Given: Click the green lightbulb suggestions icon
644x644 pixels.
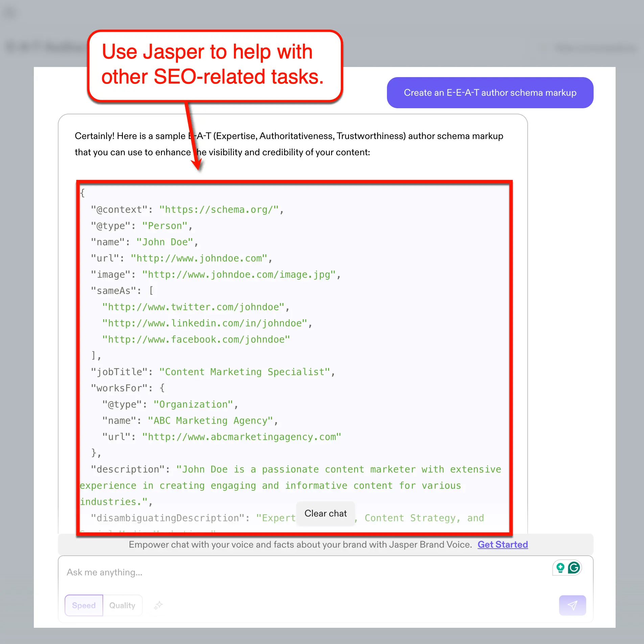Looking at the screenshot, I should pyautogui.click(x=560, y=568).
